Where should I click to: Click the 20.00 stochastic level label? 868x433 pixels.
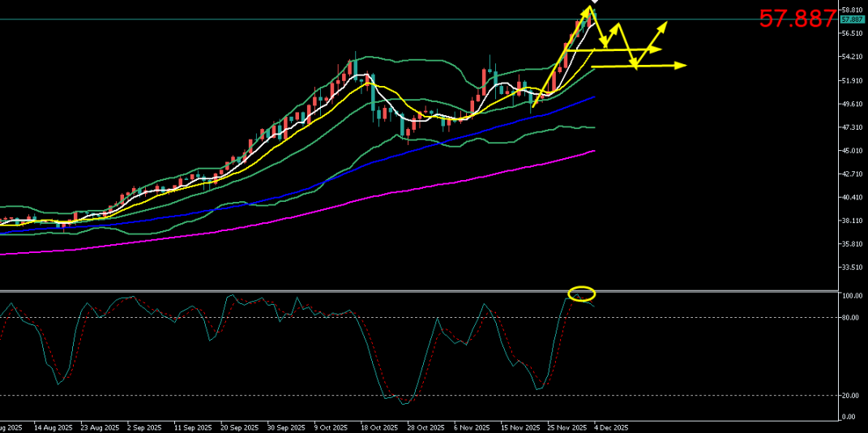tap(849, 396)
